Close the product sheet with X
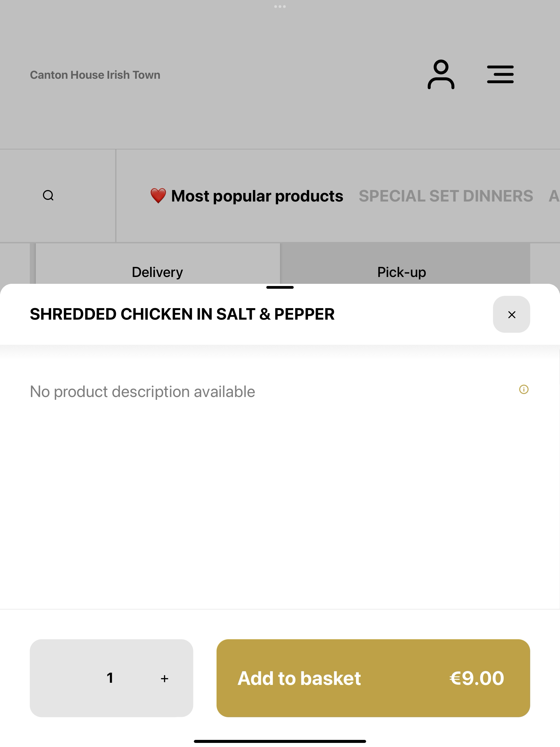Screen dimensions: 560x747 click(x=511, y=314)
